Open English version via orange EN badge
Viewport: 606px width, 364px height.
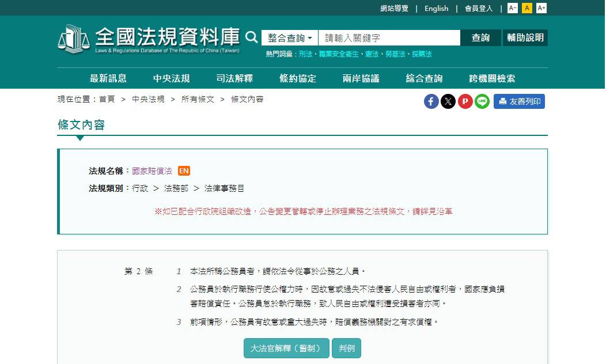pyautogui.click(x=184, y=171)
